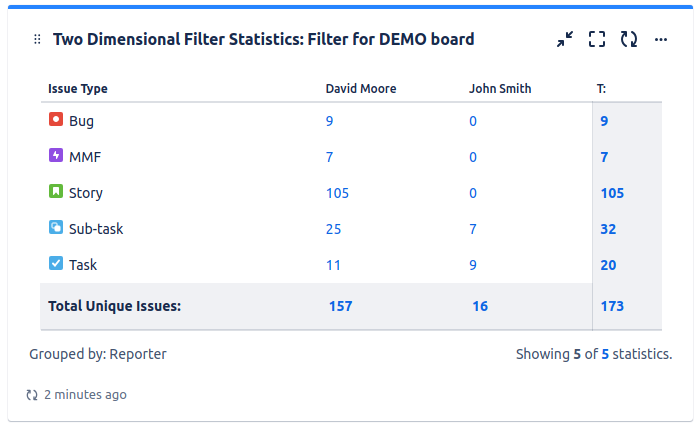Open David Moore's 25 Sub-task issues

(333, 229)
